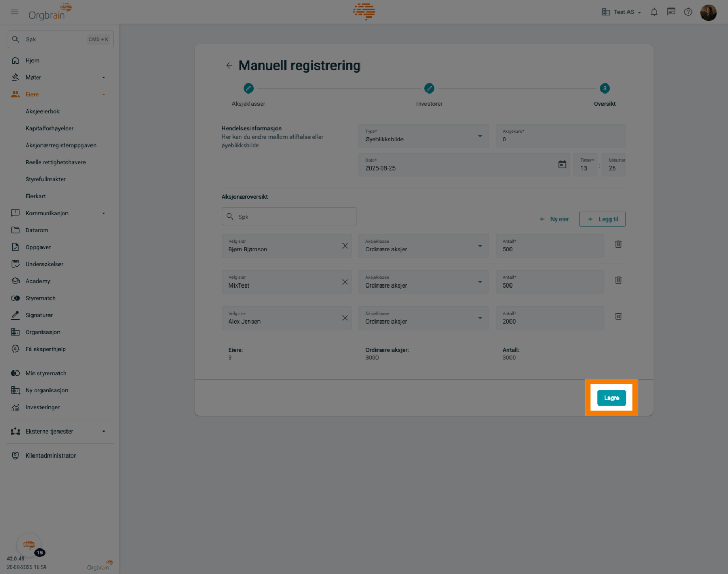Screen dimensions: 728x574
Task: Click the Timer hour field
Action: click(585, 165)
